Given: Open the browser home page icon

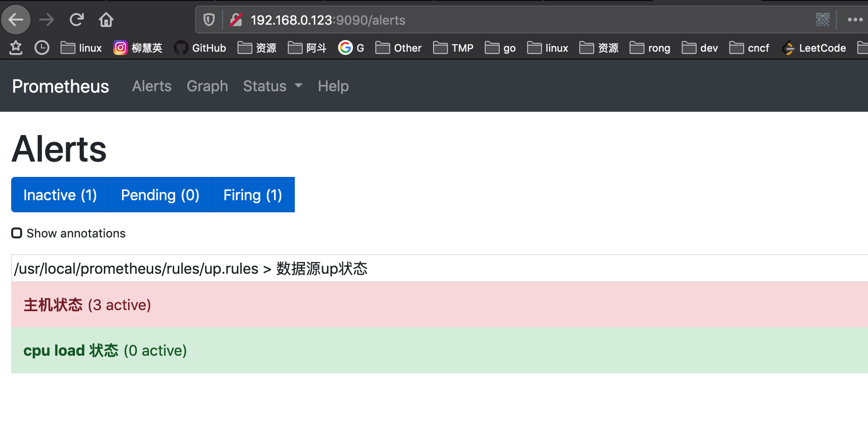Looking at the screenshot, I should 106,20.
